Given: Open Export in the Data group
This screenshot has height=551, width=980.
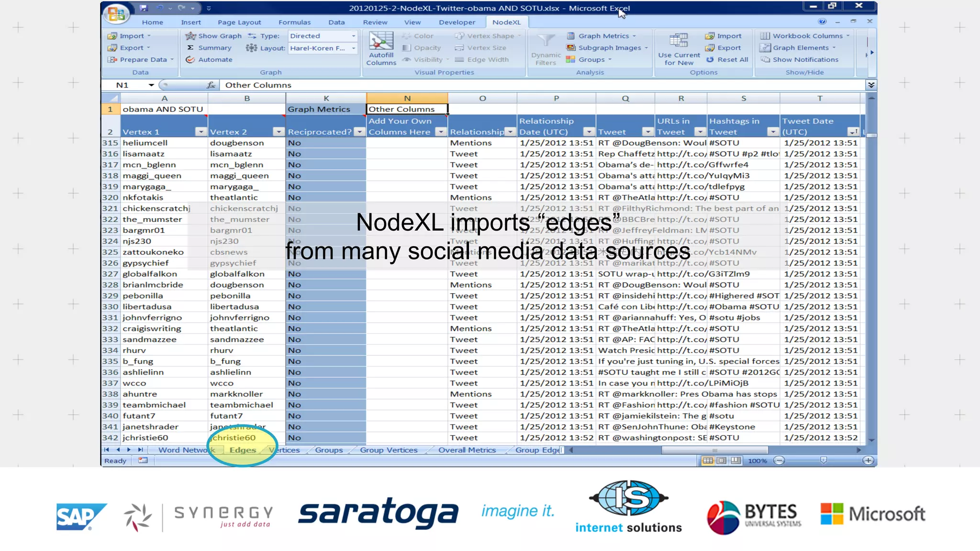Looking at the screenshot, I should pos(129,48).
